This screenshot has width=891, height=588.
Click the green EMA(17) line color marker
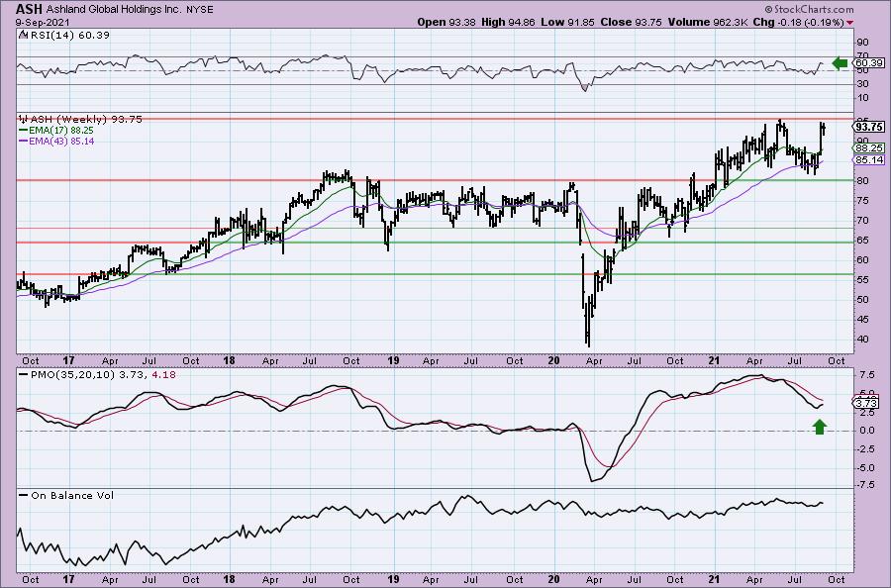23,130
